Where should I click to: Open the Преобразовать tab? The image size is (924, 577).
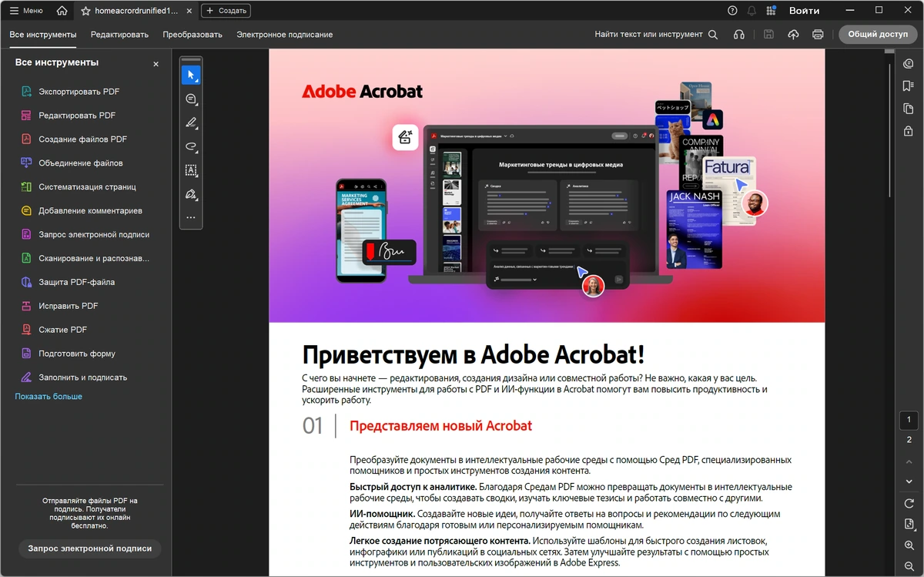(192, 35)
